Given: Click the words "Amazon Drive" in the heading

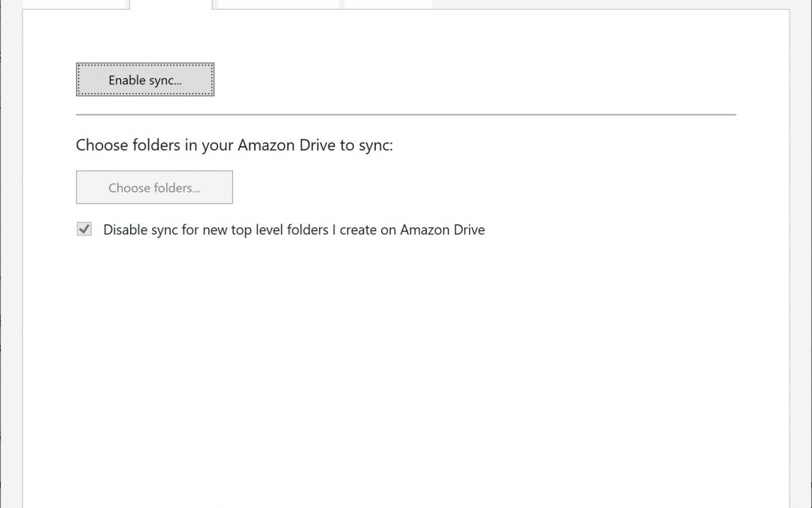Looking at the screenshot, I should (x=286, y=145).
